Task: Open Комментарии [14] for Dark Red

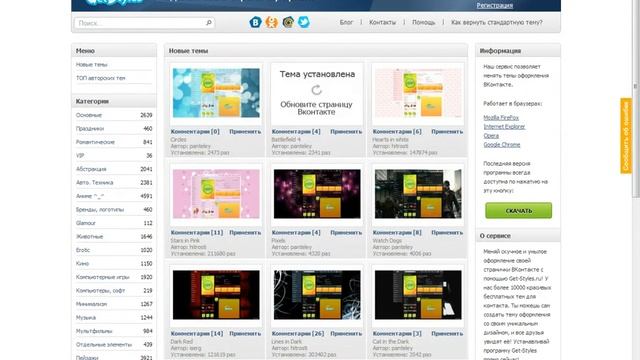Action: point(197,333)
